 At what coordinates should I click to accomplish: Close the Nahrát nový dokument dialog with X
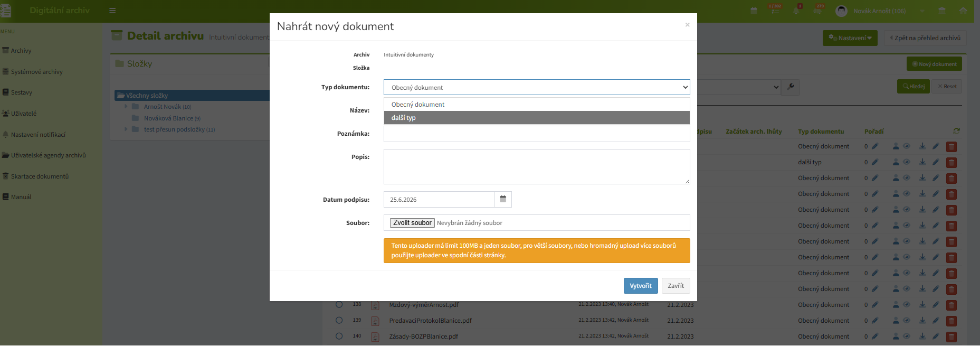coord(687,25)
